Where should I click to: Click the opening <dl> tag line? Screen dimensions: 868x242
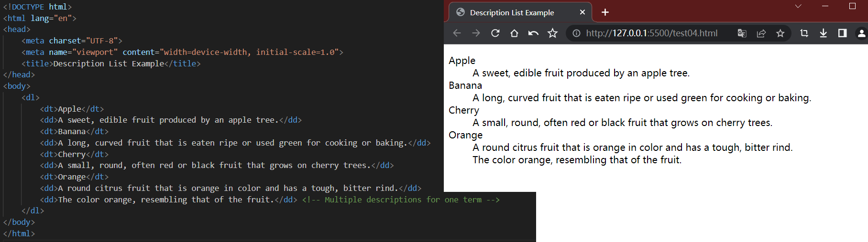(31, 97)
